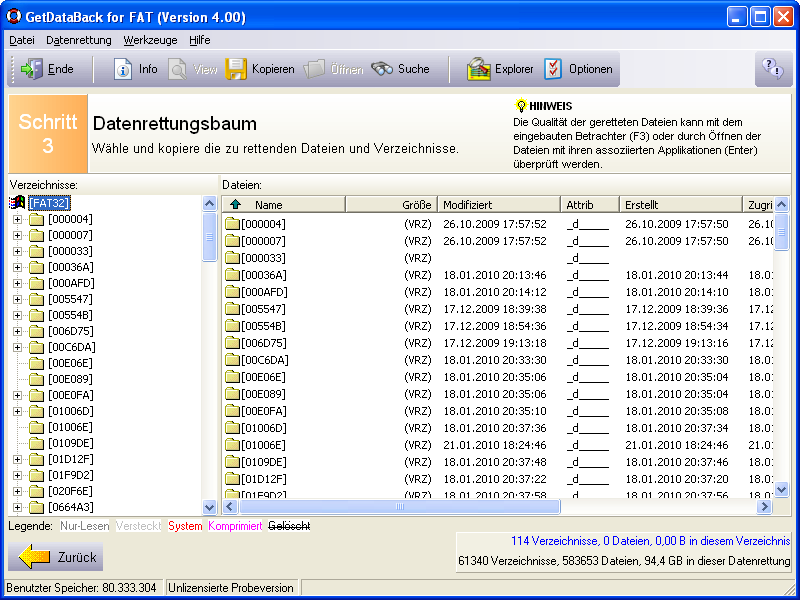The image size is (800, 600).
Task: Launch the Explorer toolbar icon
Action: click(x=479, y=69)
